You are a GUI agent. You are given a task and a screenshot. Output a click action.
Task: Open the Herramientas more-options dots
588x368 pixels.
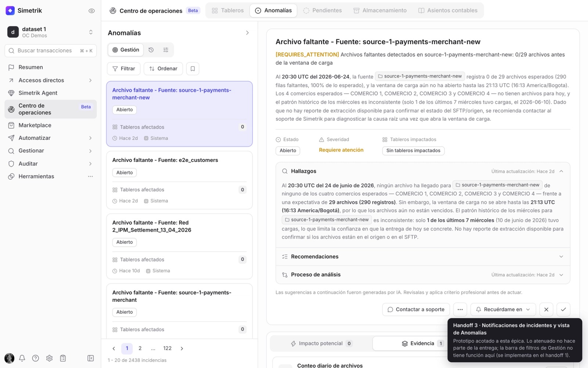(90, 177)
